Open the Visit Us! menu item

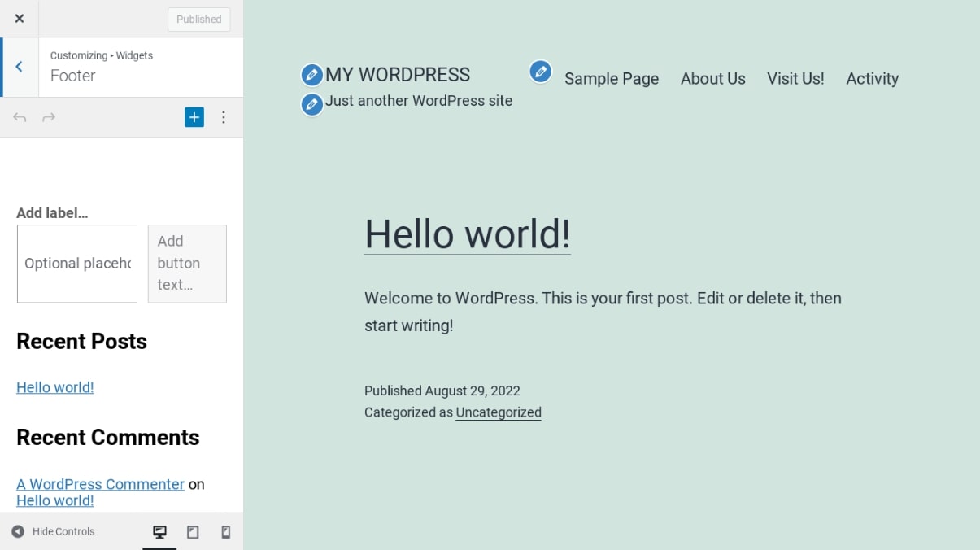(795, 79)
